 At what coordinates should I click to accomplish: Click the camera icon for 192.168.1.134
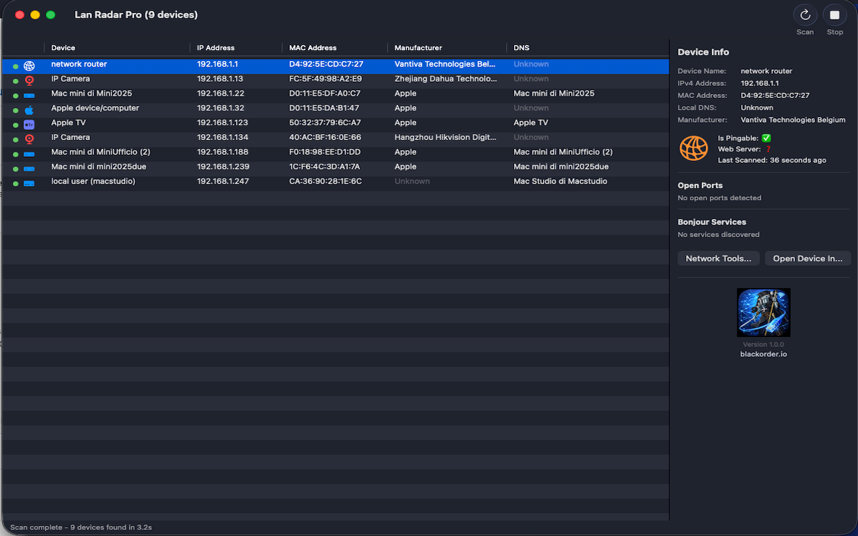pos(29,138)
